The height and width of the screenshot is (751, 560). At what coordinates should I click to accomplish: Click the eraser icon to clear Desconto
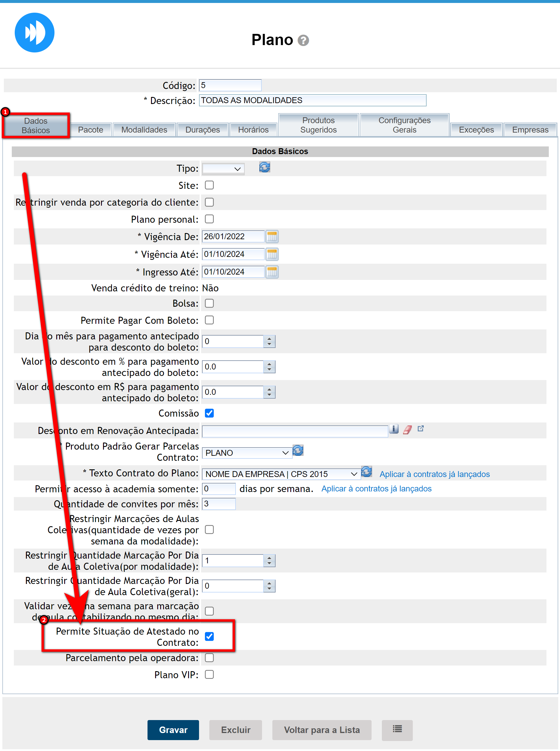click(x=407, y=430)
